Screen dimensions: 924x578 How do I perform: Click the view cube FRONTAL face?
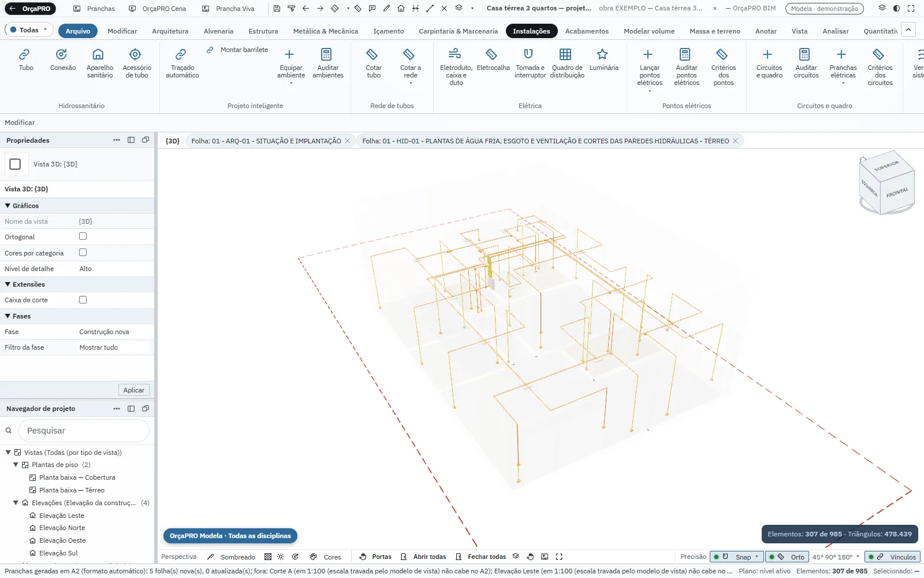[x=897, y=192]
